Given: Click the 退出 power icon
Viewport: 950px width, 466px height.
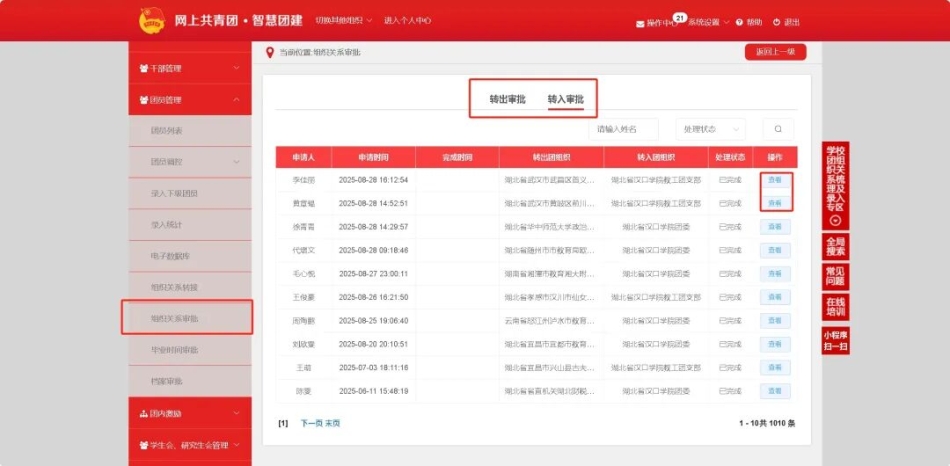Looking at the screenshot, I should 777,22.
